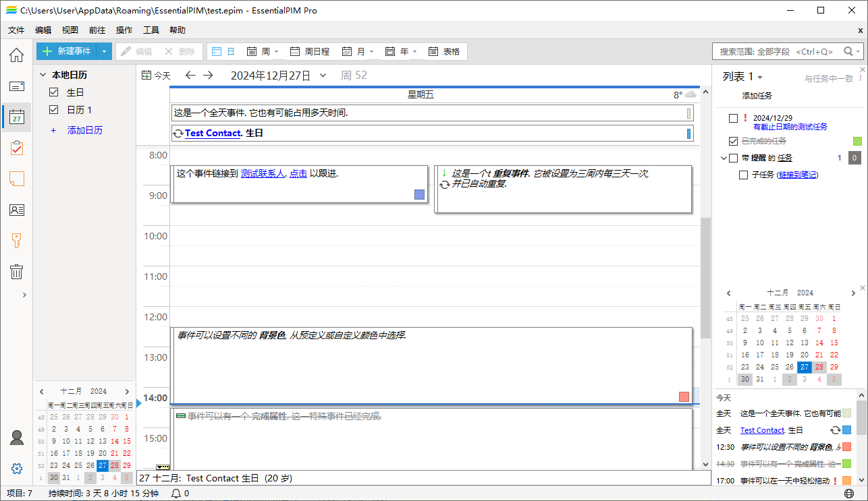
Task: Jump to 今天 in calendar
Action: click(156, 76)
